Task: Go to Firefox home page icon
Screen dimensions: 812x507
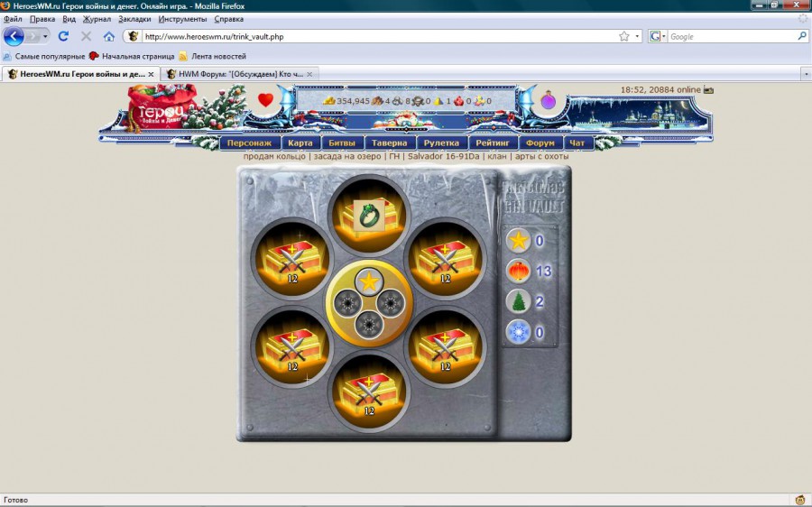Action: [109, 36]
